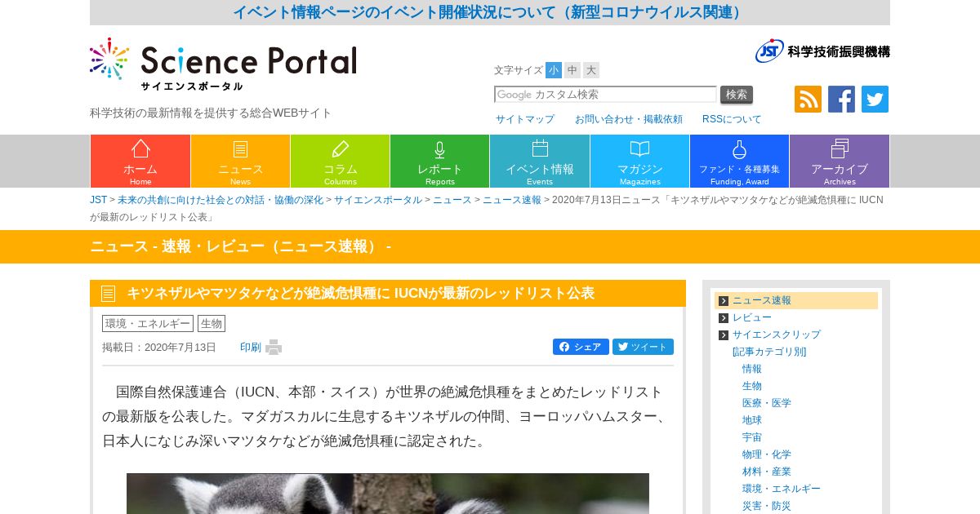Click the JST breadcrumb link
Image resolution: width=980 pixels, height=514 pixels.
tap(98, 200)
